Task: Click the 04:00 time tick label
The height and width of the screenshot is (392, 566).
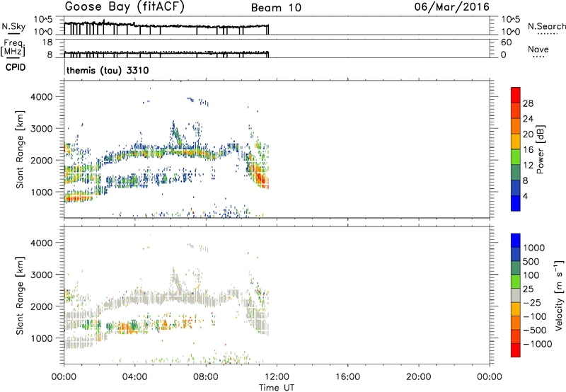Action: point(134,377)
